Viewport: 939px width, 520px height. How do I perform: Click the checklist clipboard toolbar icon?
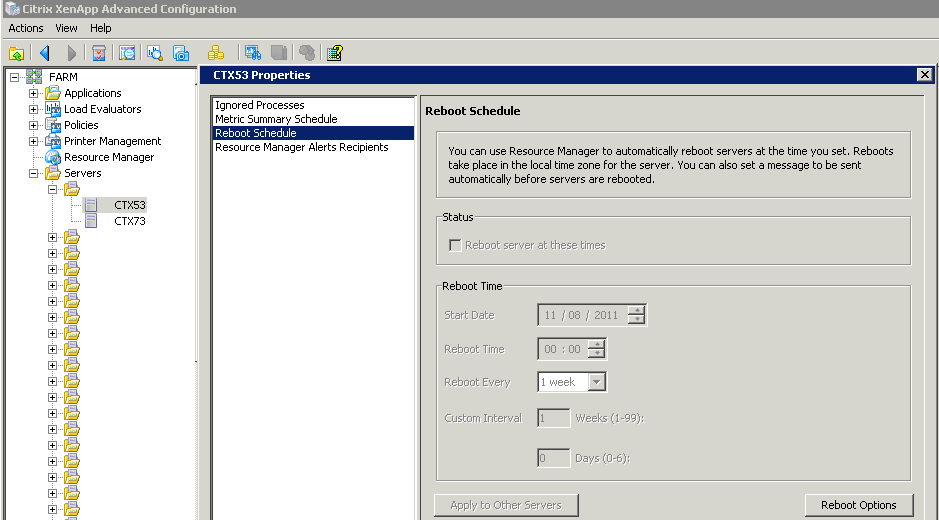pyautogui.click(x=99, y=53)
